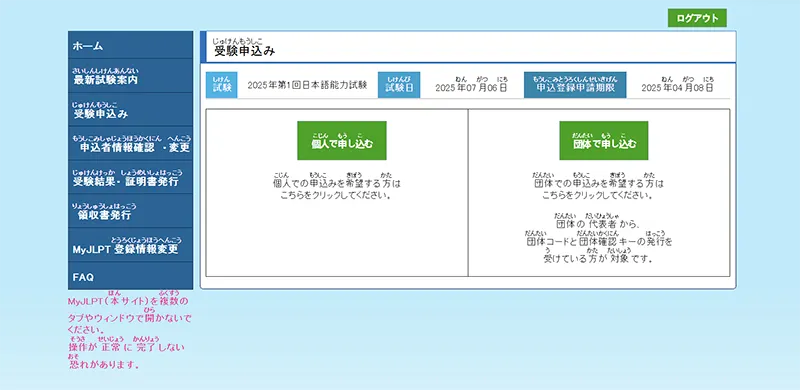Click the pink multiple-tabs warning notice
The height and width of the screenshot is (390, 800).
(129, 330)
